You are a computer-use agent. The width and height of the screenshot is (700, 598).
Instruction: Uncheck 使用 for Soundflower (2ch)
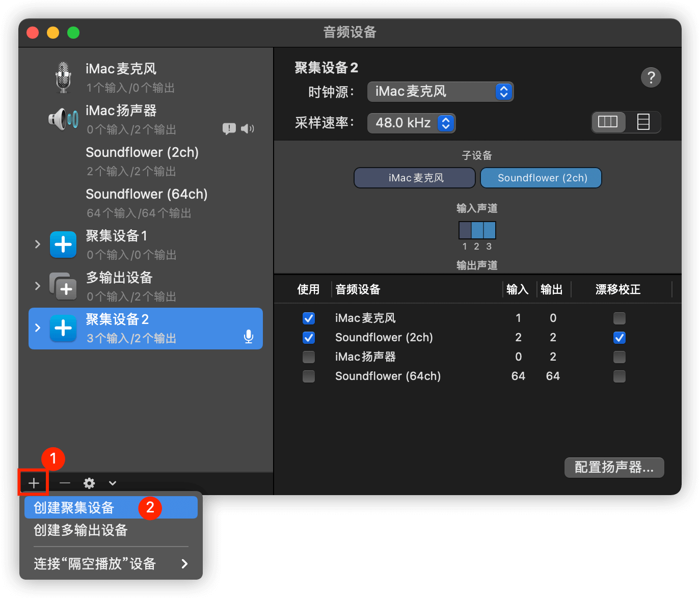309,338
